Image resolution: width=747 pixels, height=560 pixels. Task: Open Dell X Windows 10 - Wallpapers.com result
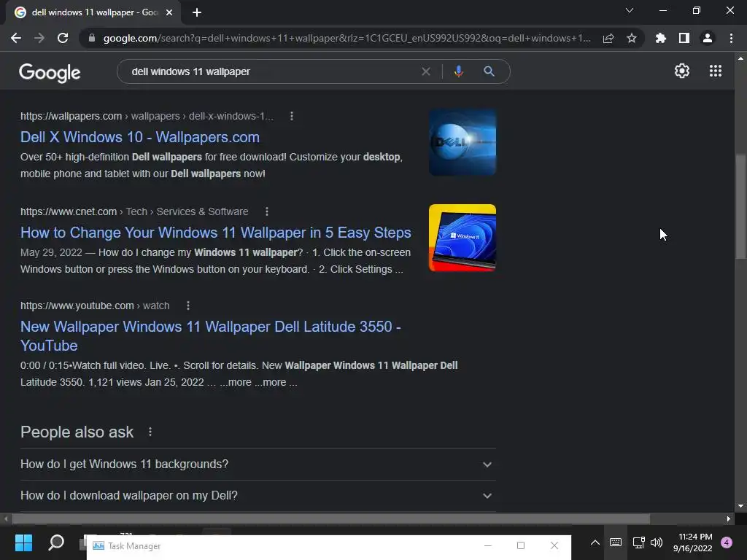(x=140, y=137)
